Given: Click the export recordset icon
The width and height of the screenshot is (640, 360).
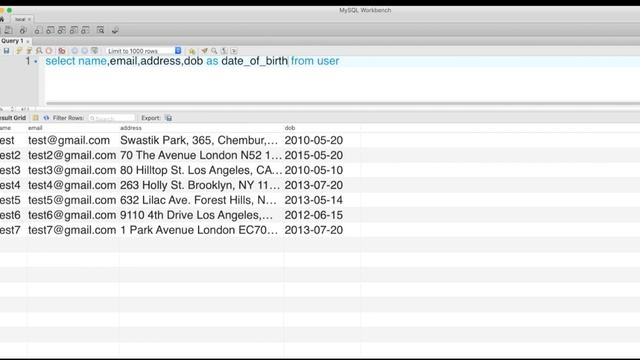Looking at the screenshot, I should point(169,118).
